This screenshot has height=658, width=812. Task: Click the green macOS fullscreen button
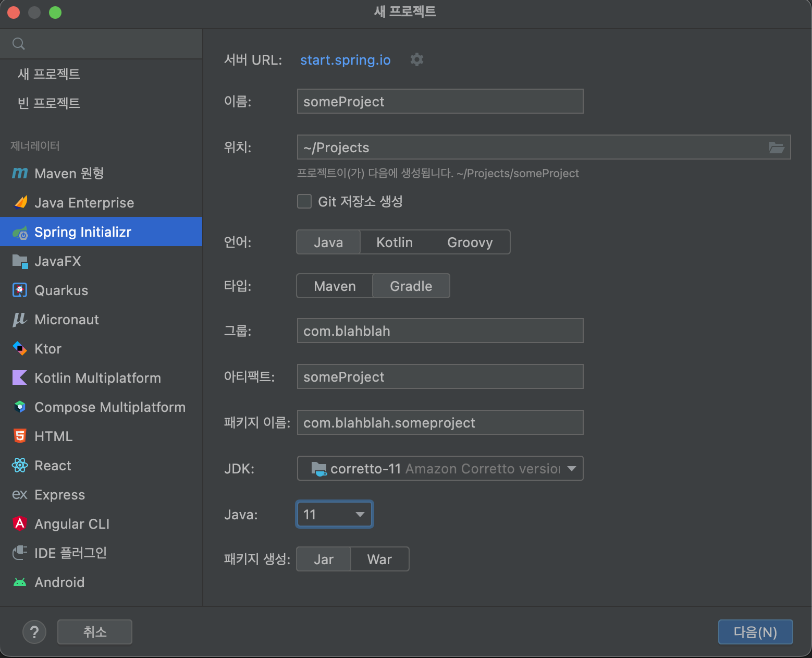pyautogui.click(x=55, y=13)
